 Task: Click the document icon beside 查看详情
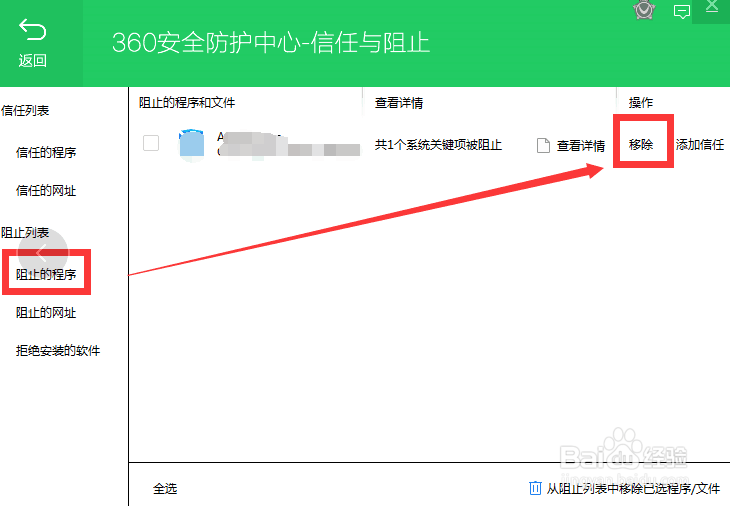point(543,146)
